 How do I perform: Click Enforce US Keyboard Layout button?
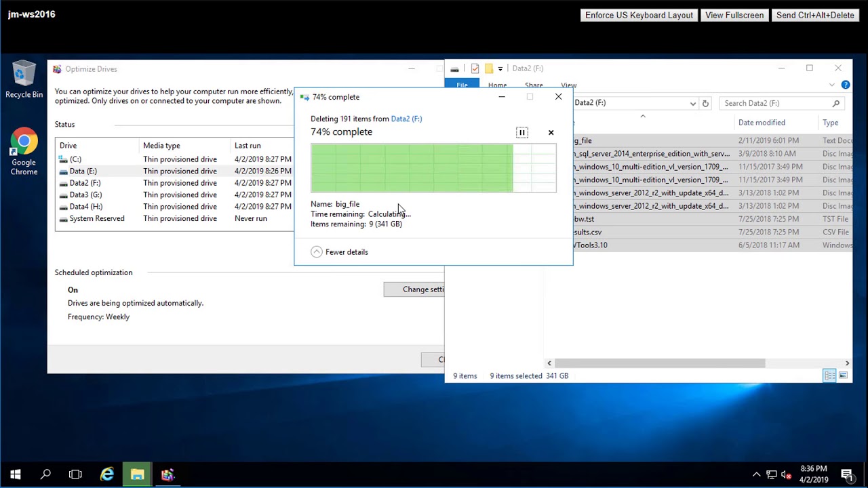[x=639, y=15]
